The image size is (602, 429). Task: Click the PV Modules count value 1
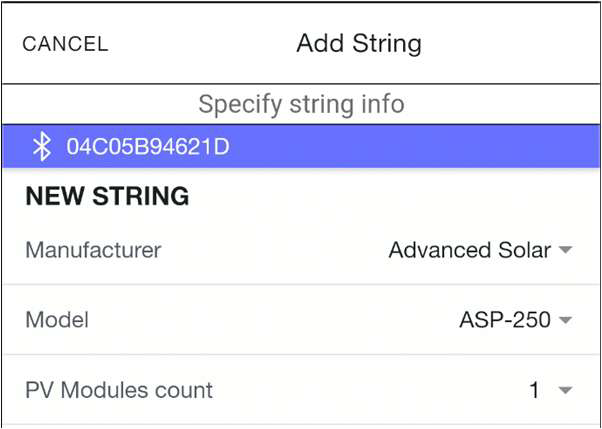tap(534, 390)
